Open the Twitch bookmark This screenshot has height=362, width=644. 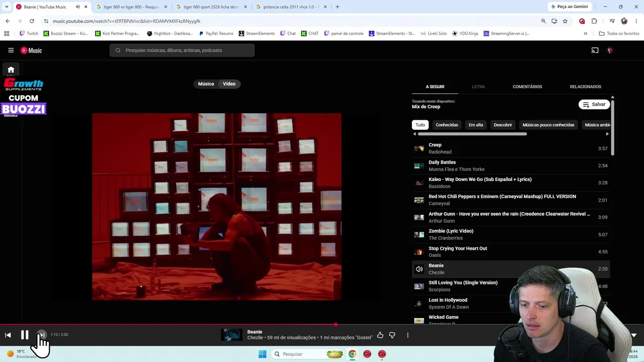(29, 34)
